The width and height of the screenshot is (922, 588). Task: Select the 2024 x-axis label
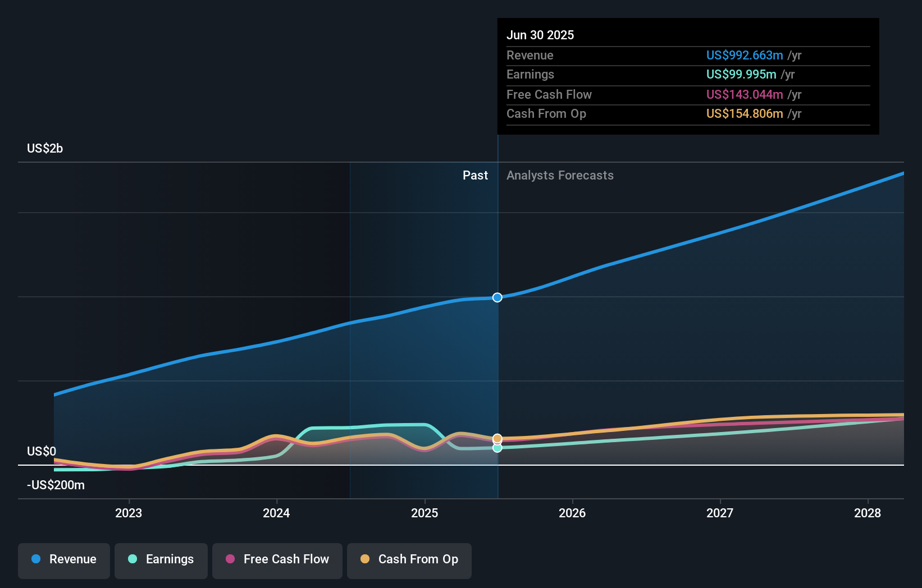pyautogui.click(x=276, y=513)
